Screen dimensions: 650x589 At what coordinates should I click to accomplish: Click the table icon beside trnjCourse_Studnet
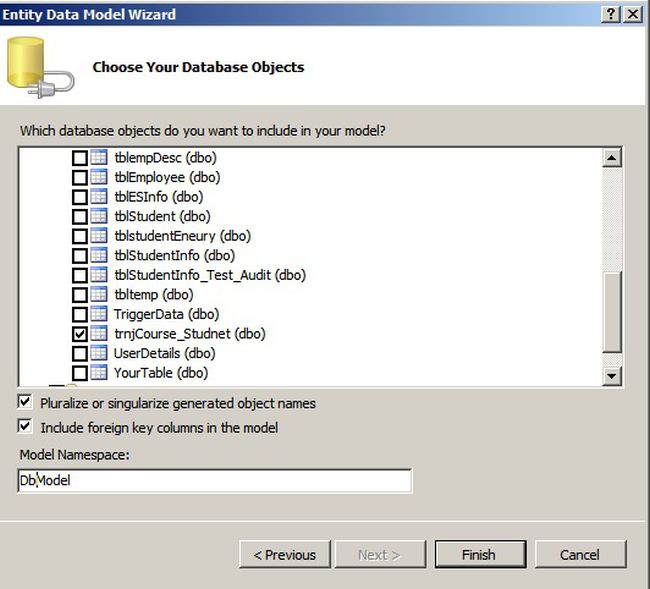(99, 333)
